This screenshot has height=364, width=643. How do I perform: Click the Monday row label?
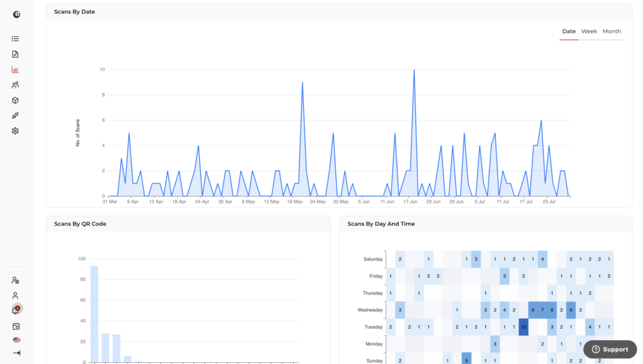(x=374, y=344)
